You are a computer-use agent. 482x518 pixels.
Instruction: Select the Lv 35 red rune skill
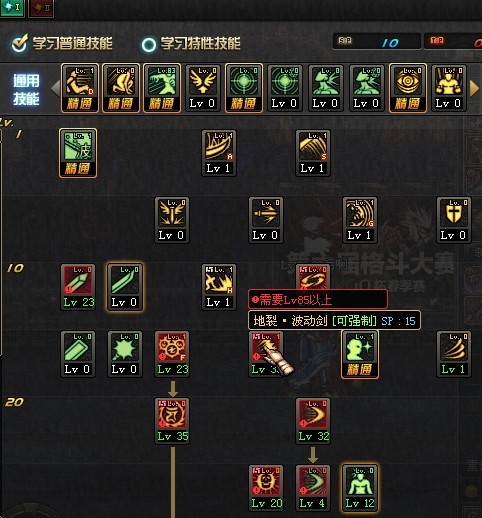[x=172, y=421]
